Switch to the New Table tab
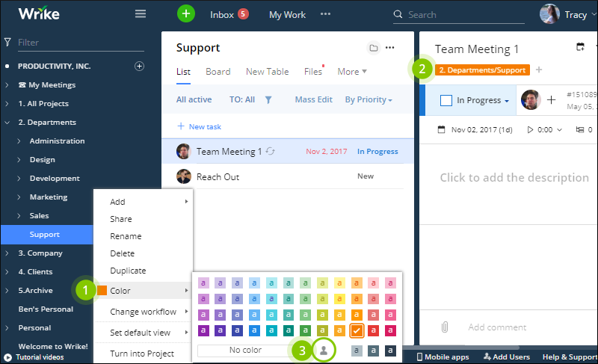The width and height of the screenshot is (598, 364). coord(268,72)
